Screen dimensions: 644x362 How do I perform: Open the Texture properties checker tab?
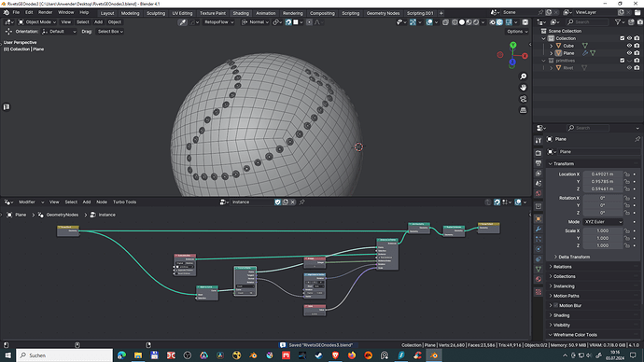click(539, 292)
